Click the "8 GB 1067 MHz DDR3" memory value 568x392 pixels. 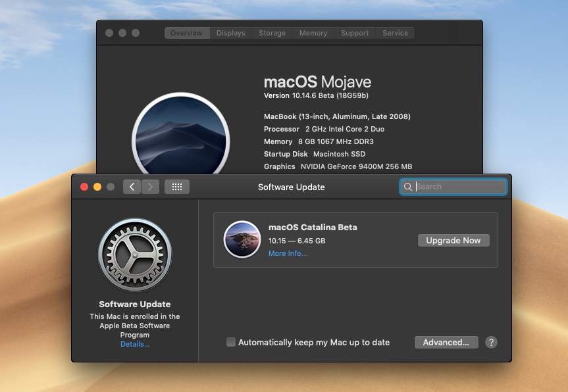[x=336, y=141]
